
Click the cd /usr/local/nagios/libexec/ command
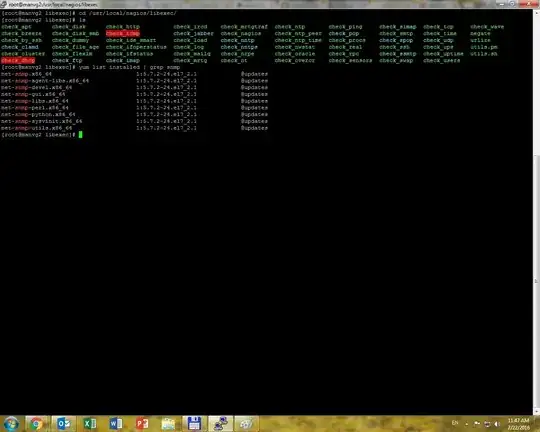point(128,13)
